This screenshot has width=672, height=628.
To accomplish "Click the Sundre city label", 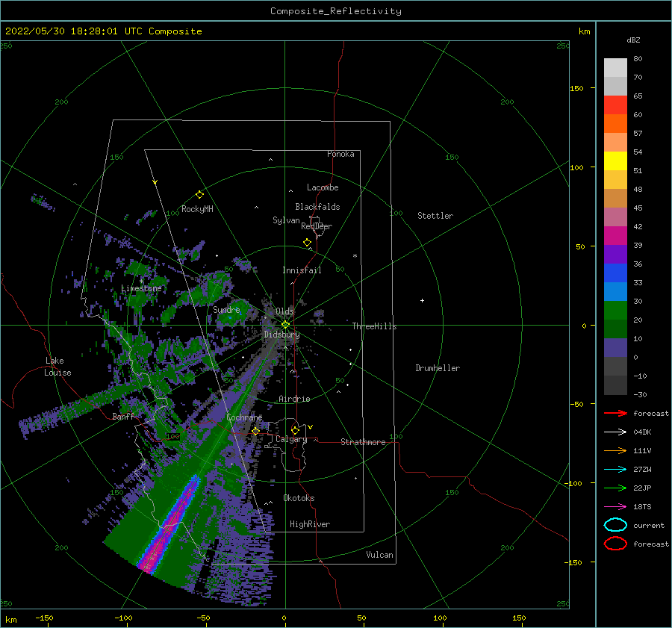I will coord(226,310).
